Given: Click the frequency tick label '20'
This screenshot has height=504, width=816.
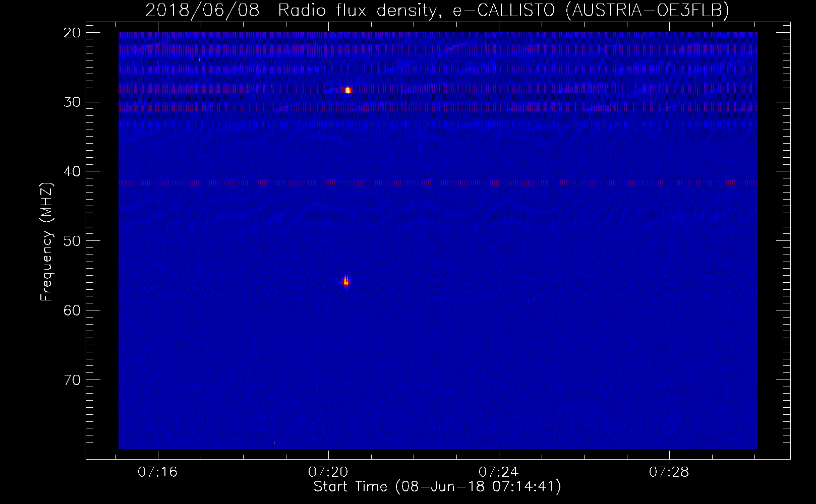Looking at the screenshot, I should tap(73, 33).
